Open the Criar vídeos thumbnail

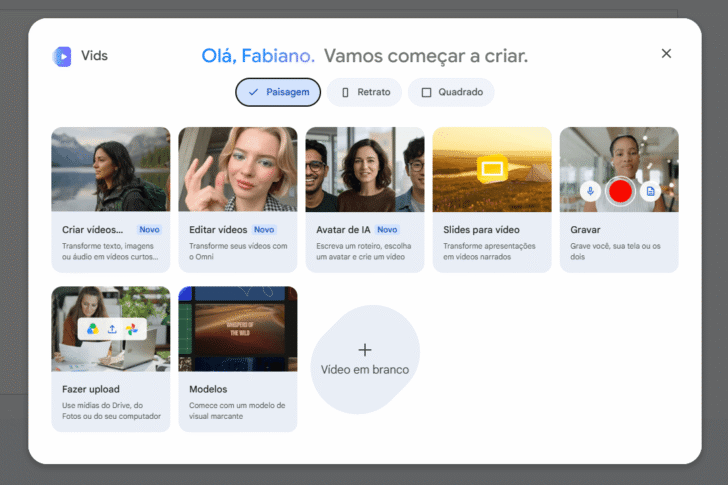click(110, 169)
